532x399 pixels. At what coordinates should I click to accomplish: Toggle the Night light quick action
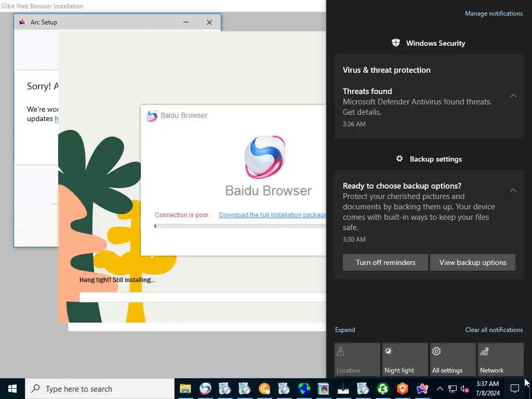405,359
